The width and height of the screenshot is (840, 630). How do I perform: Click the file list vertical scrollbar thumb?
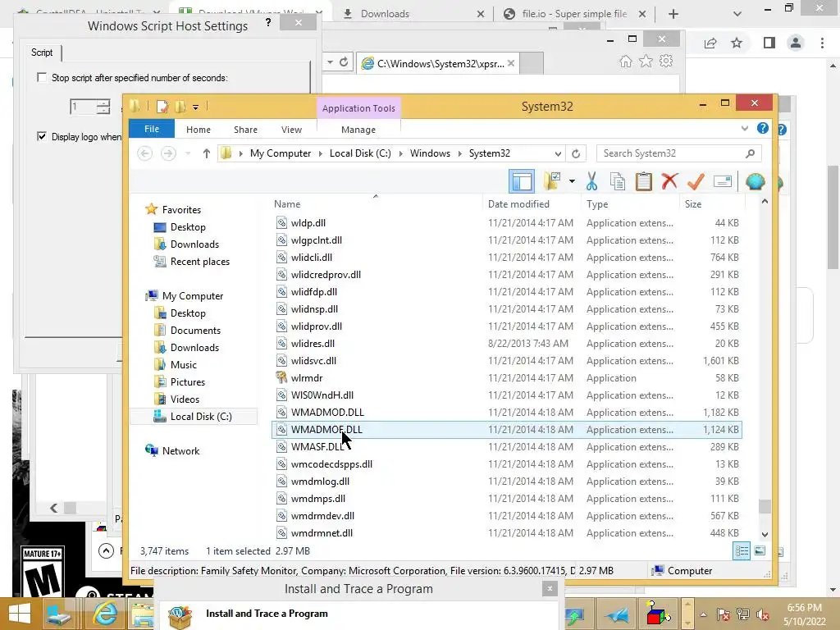(765, 505)
